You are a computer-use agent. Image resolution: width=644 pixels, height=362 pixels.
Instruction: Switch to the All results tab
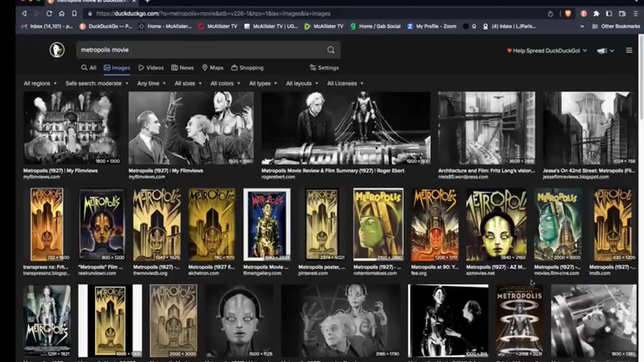coord(89,67)
